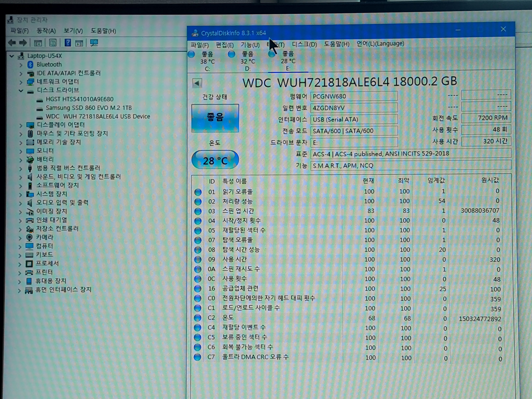532x399 pixels.
Task: Open the 편집(E) menu in CrystalDiskInfo
Action: [225, 45]
